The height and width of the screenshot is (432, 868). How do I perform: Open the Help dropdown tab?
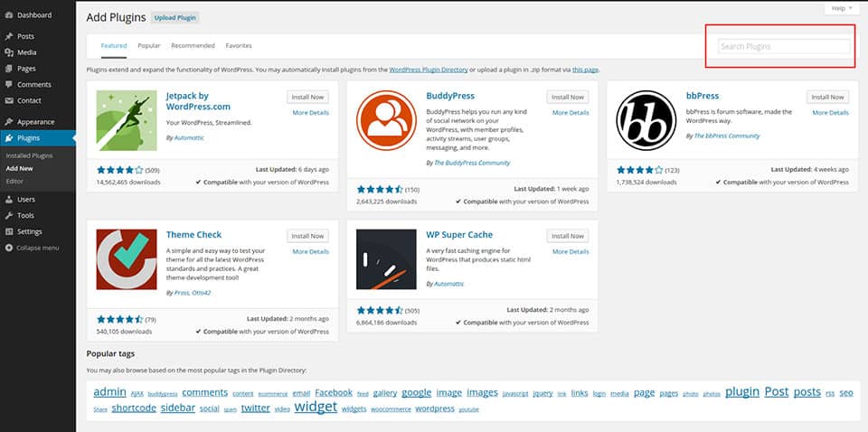tap(842, 8)
